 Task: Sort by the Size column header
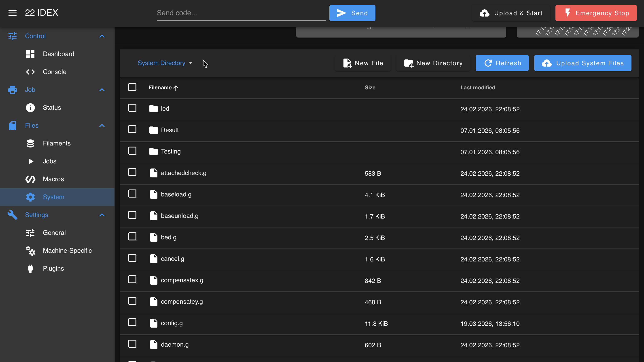[x=370, y=88]
